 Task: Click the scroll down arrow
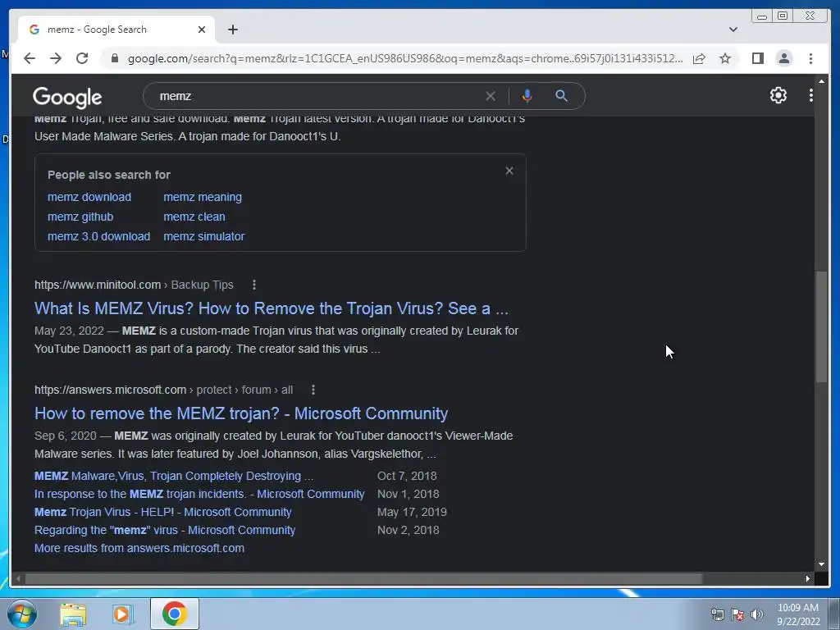coord(821,564)
